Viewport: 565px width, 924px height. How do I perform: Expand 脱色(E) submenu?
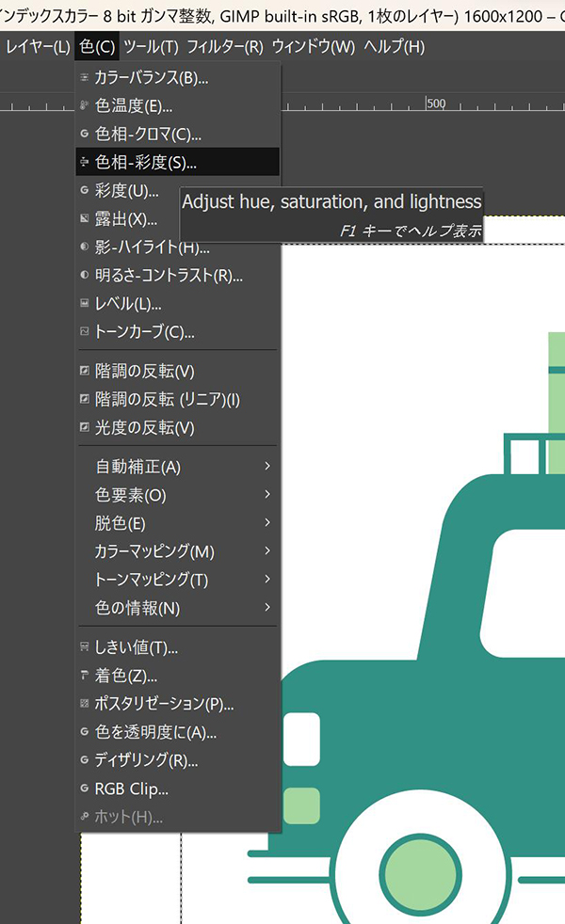click(x=178, y=523)
